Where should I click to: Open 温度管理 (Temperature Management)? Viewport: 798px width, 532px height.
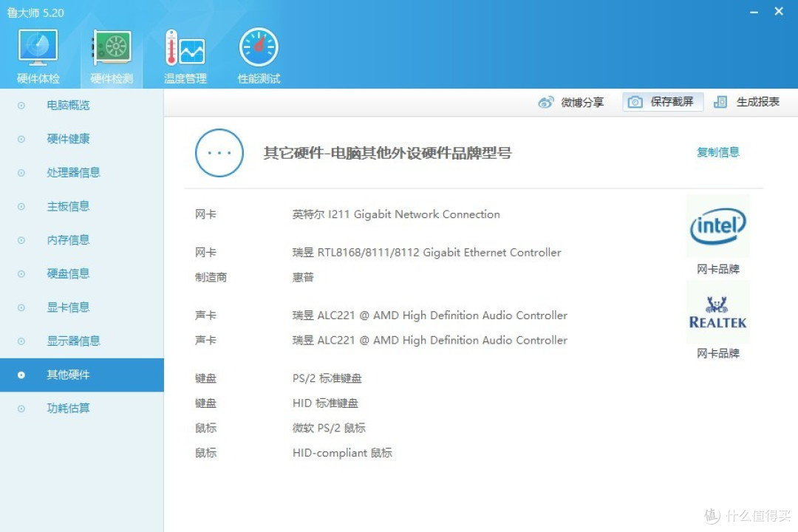185,52
